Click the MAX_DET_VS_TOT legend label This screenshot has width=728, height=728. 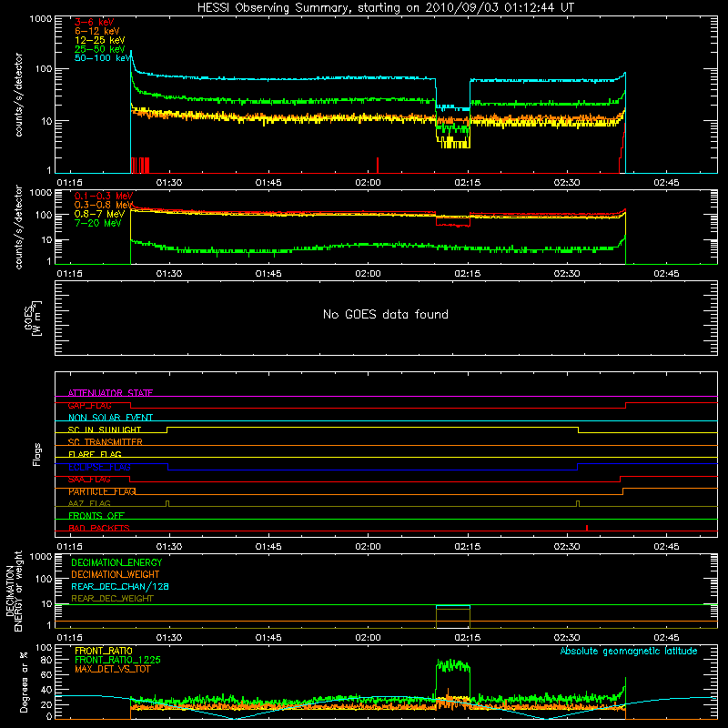coord(112,669)
